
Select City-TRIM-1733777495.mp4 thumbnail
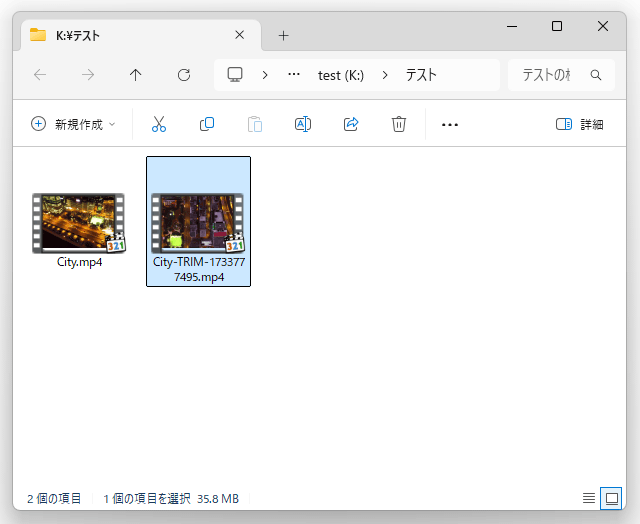coord(198,223)
